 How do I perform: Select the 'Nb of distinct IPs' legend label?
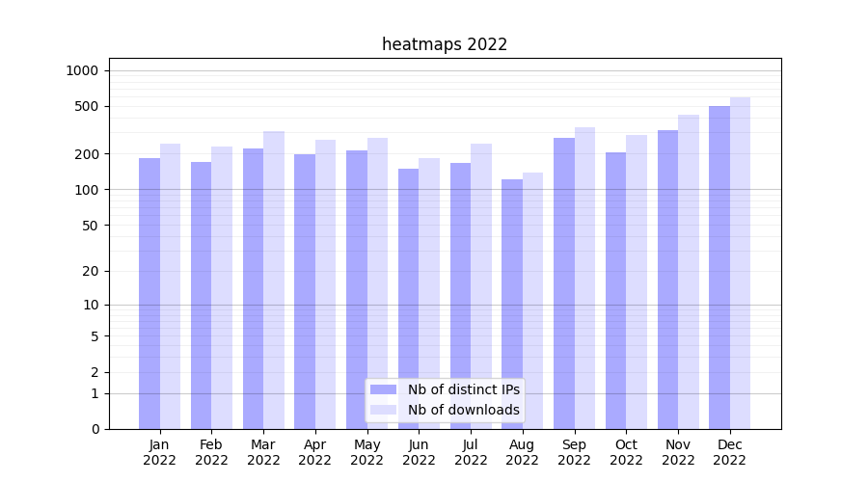463,389
